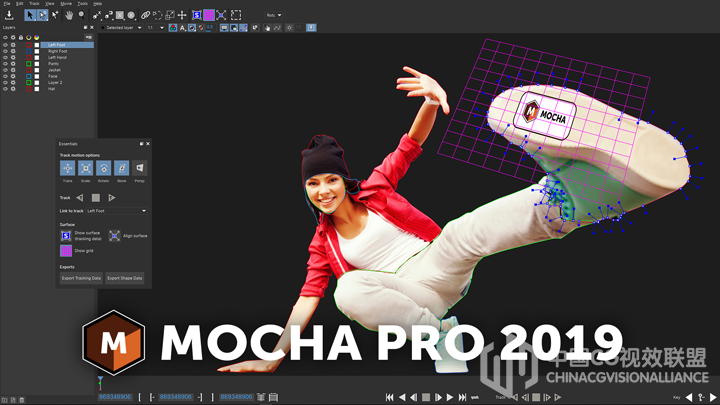This screenshot has width=720, height=405.
Task: Click the timeline playhead marker
Action: click(x=100, y=381)
